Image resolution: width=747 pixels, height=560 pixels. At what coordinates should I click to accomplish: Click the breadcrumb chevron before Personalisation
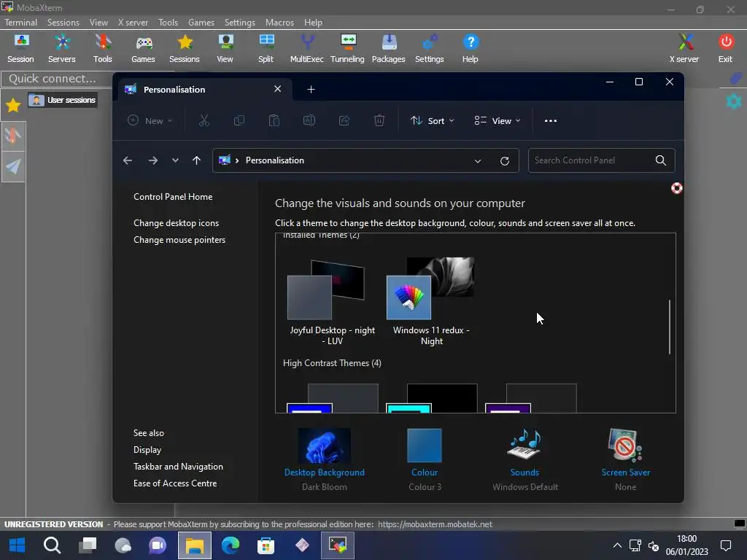[237, 160]
